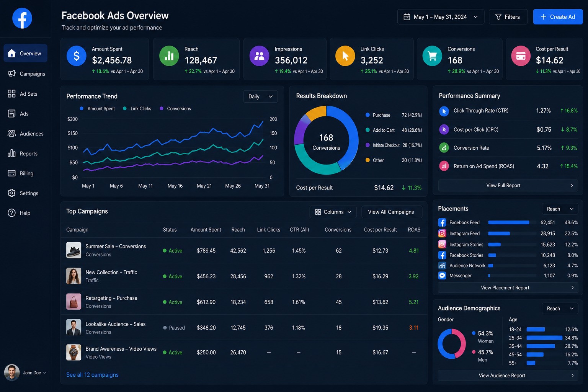Click the calendar icon in date picker
Viewport: 588px width, 392px height.
(407, 17)
